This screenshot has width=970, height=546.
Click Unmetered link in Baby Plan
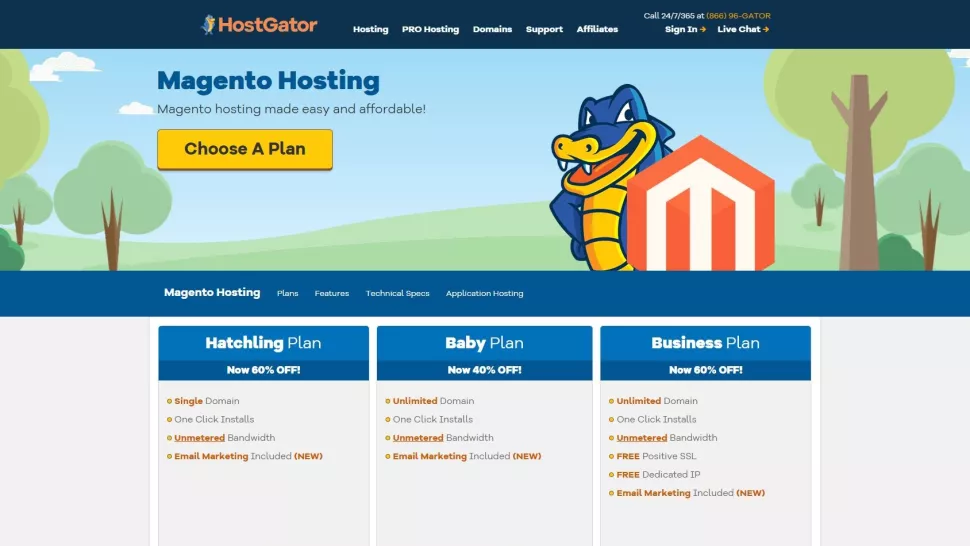coord(418,438)
